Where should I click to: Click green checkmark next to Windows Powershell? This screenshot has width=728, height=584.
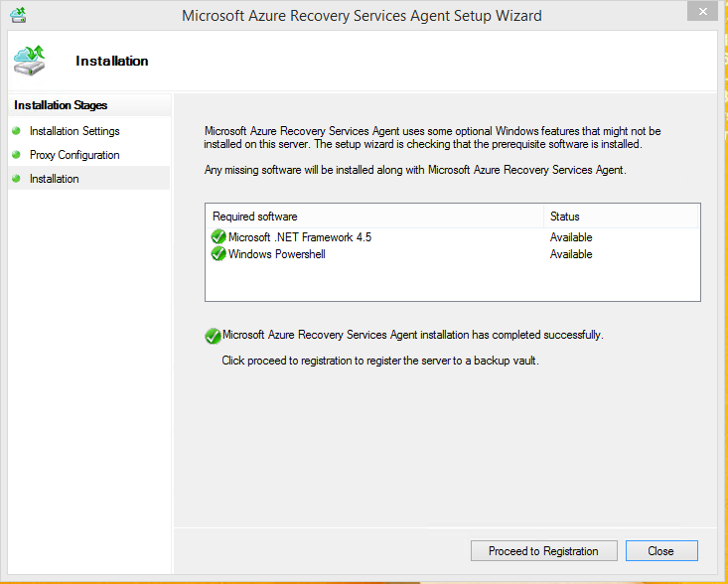[218, 254]
